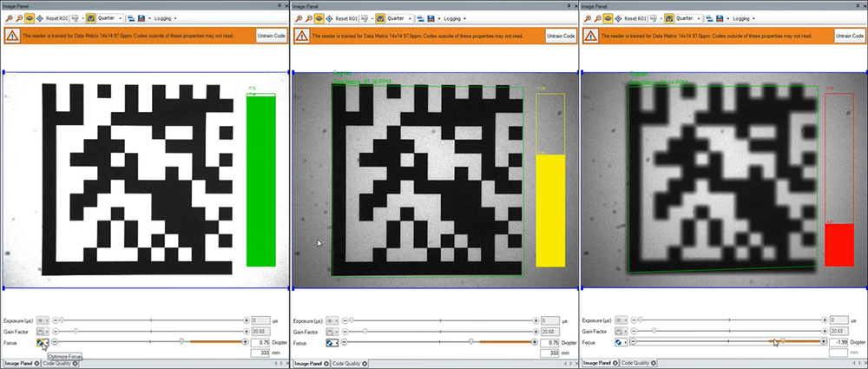Image resolution: width=868 pixels, height=369 pixels.
Task: Click zoom out magnifier in middle panel
Action: coord(309,18)
